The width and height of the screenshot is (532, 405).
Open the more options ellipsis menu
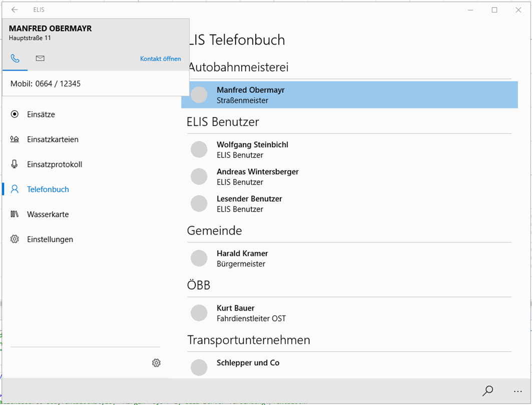[517, 391]
